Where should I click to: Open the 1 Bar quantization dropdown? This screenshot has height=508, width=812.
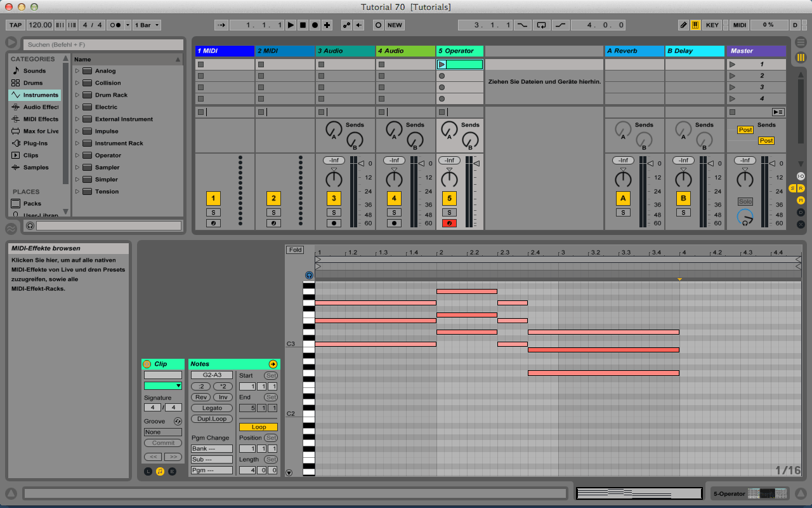click(x=147, y=25)
